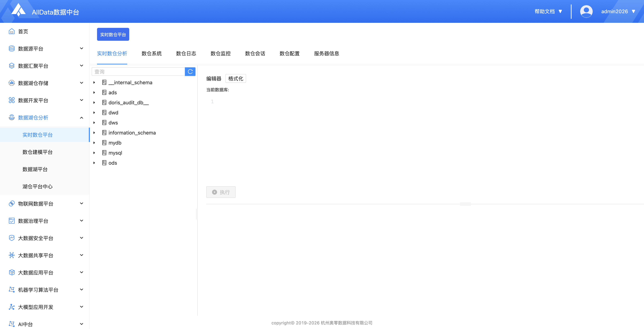Click the 机器学习算法平台 icon
Image resolution: width=644 pixels, height=329 pixels.
coord(11,290)
